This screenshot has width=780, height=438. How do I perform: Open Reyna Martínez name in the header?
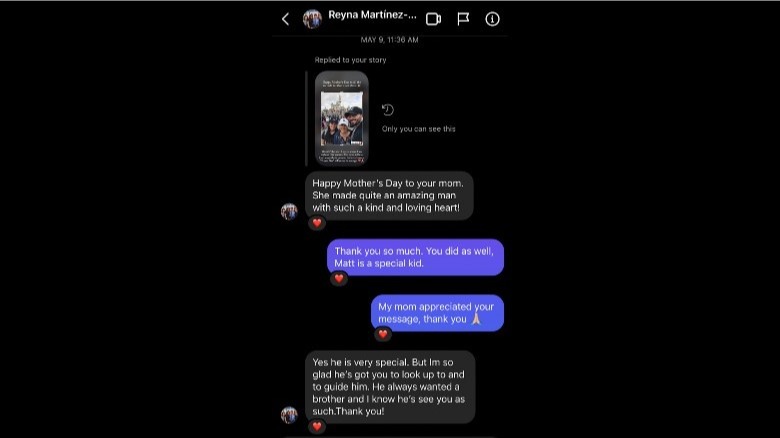372,15
